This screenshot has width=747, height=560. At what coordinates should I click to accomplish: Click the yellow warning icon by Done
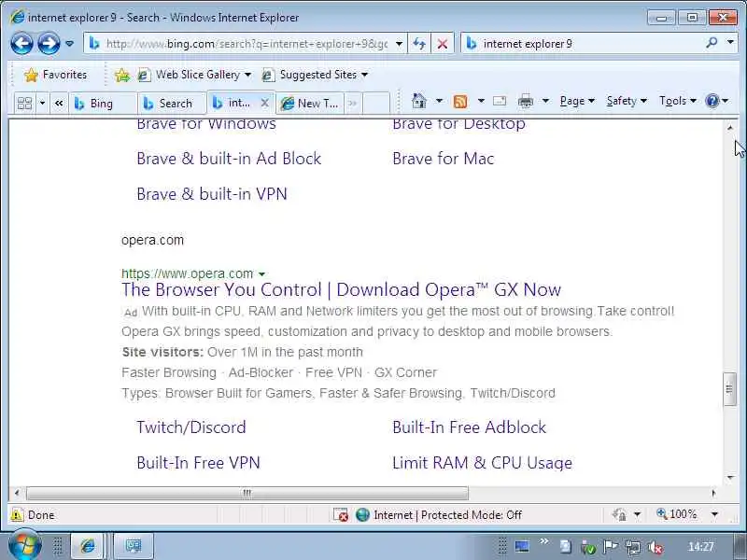pos(17,515)
